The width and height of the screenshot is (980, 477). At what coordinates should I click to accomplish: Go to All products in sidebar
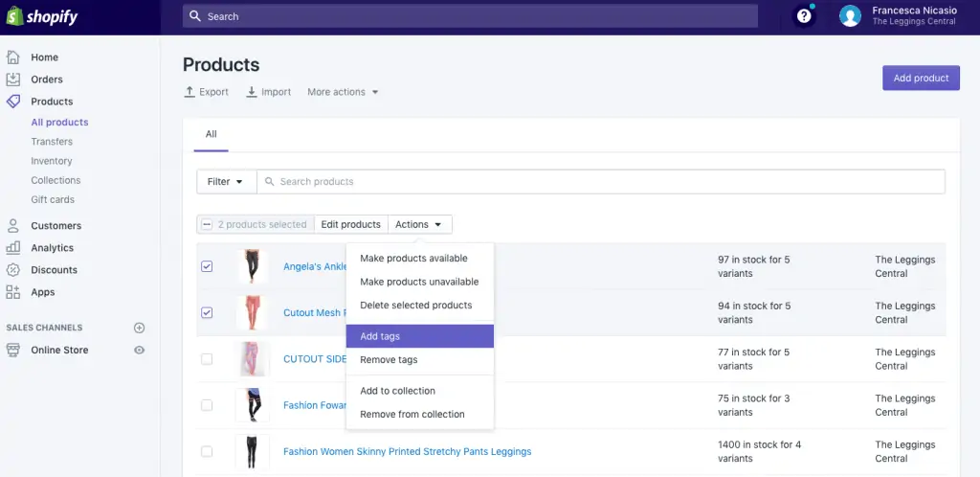pyautogui.click(x=59, y=123)
